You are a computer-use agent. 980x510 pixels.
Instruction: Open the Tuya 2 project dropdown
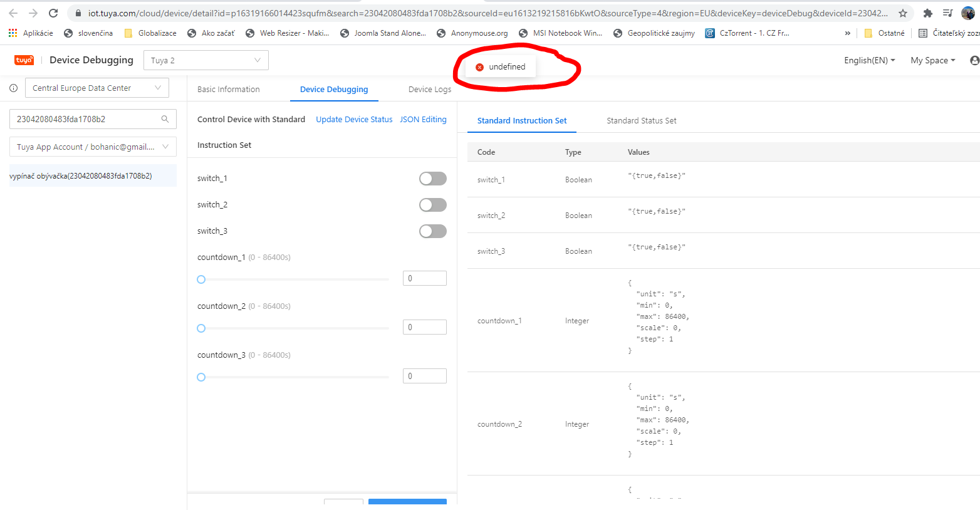point(206,60)
